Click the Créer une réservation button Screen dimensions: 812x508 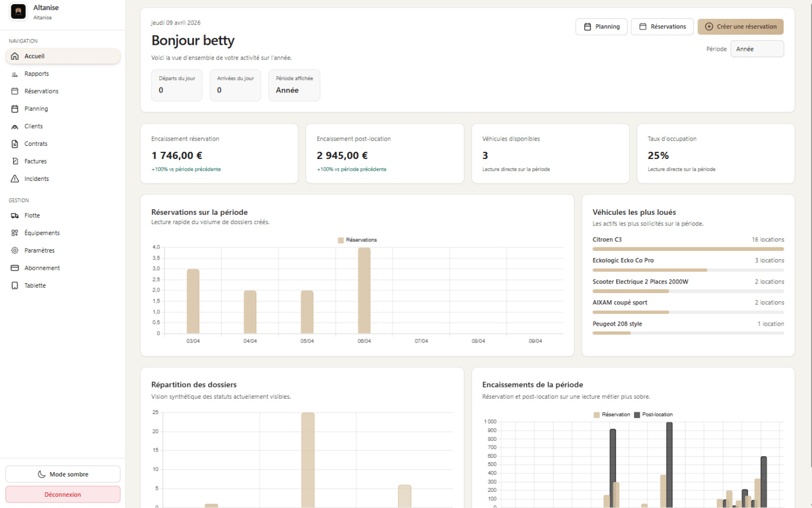[740, 26]
